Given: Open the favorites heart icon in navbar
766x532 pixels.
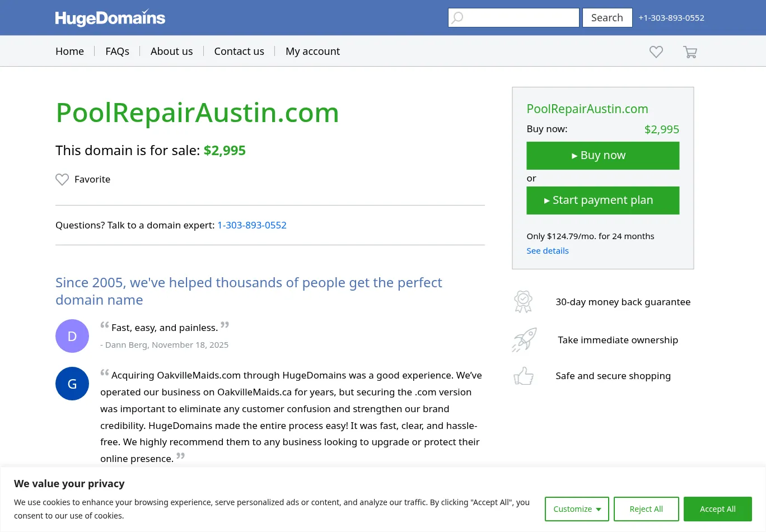Looking at the screenshot, I should 656,52.
